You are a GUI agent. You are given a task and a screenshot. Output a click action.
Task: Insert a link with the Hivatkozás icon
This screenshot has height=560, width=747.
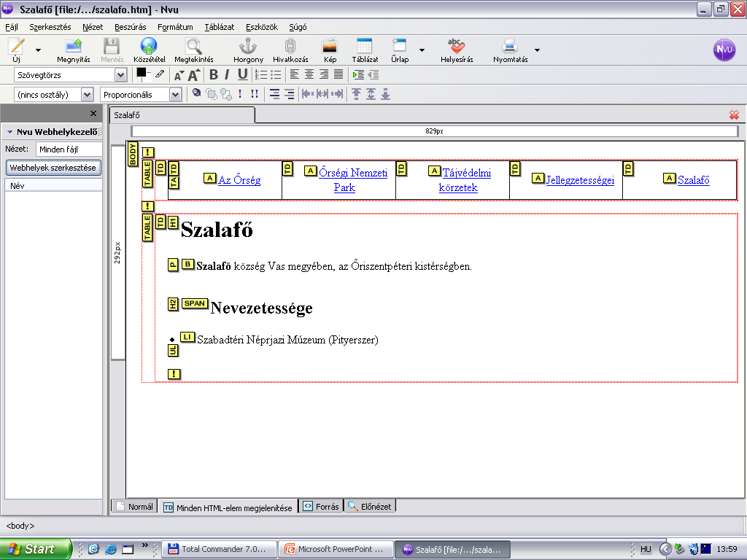pos(290,50)
